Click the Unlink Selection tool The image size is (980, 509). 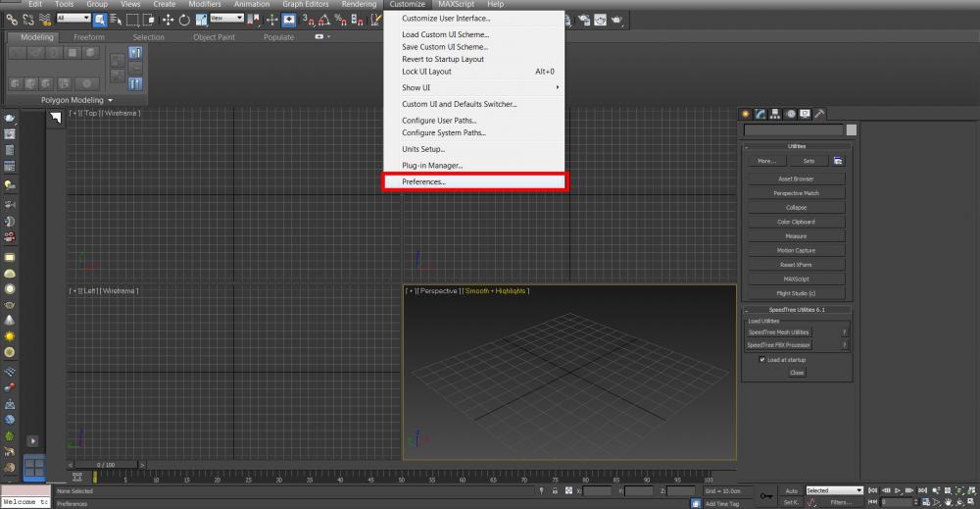pyautogui.click(x=28, y=20)
